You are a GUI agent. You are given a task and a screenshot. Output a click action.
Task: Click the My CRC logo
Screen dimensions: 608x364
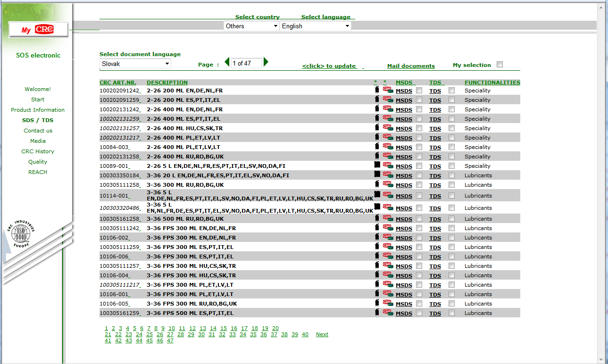pos(38,30)
